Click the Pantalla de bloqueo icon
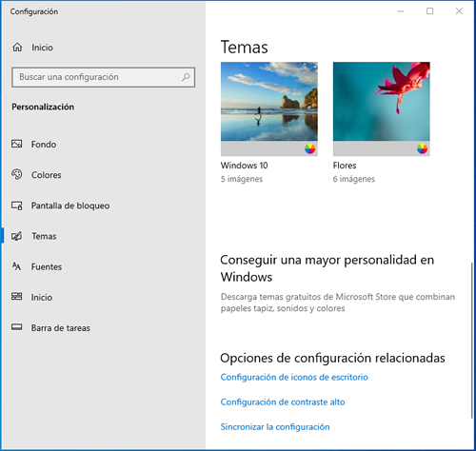The width and height of the screenshot is (476, 451). [x=17, y=206]
